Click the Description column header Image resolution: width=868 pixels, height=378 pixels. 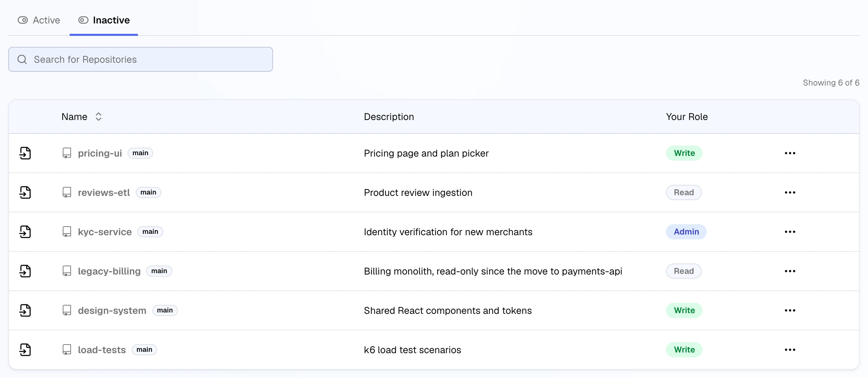tap(389, 117)
